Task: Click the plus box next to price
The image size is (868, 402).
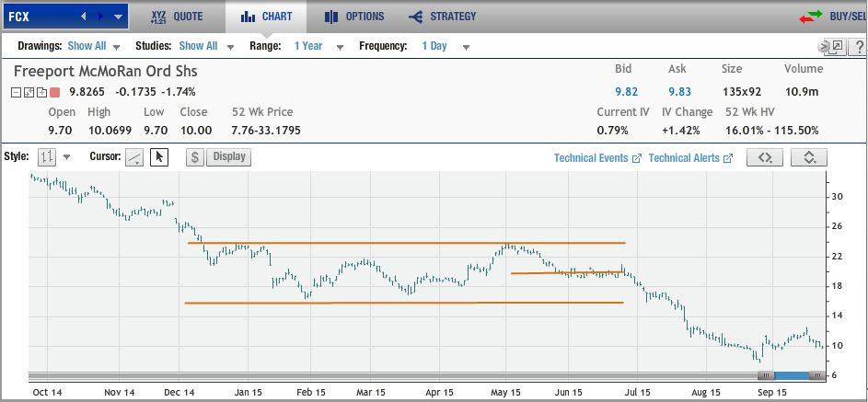Action: (x=41, y=92)
